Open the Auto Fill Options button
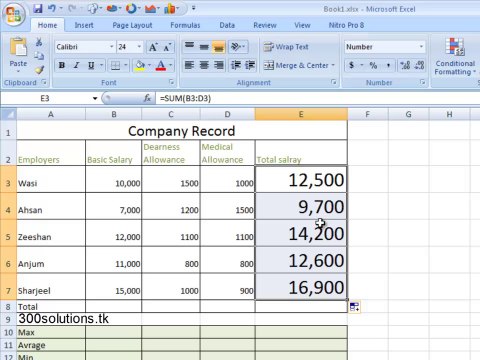Screen dimensions: 480x360 pos(355,307)
